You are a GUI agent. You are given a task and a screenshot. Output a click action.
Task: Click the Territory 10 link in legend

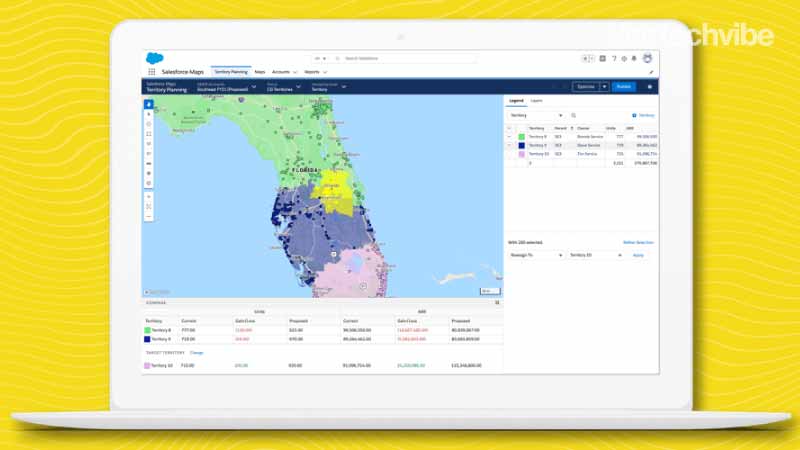pyautogui.click(x=538, y=154)
